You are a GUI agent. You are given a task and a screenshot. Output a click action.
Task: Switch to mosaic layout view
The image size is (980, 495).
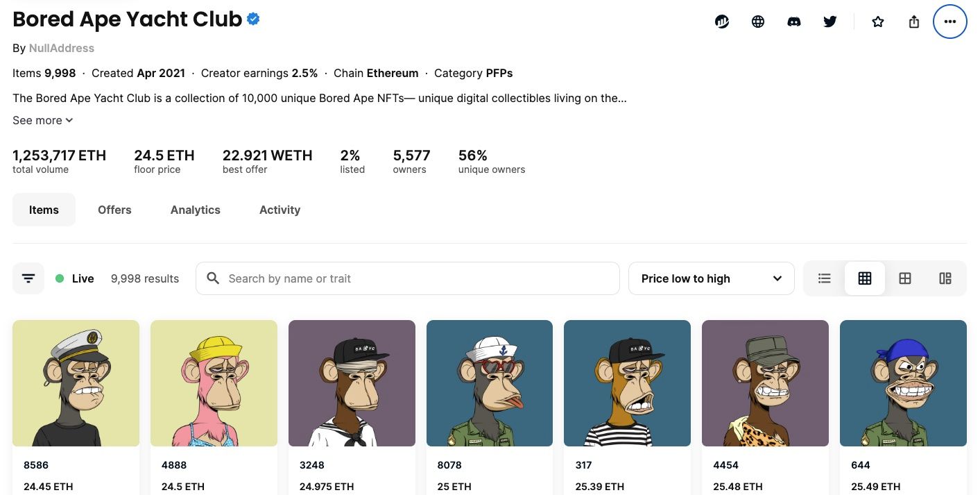[x=945, y=278]
